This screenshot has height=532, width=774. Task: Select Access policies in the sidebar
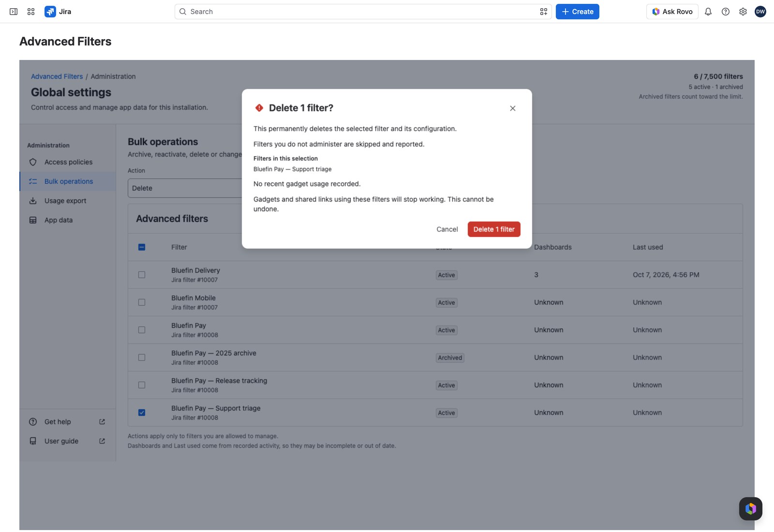[68, 162]
